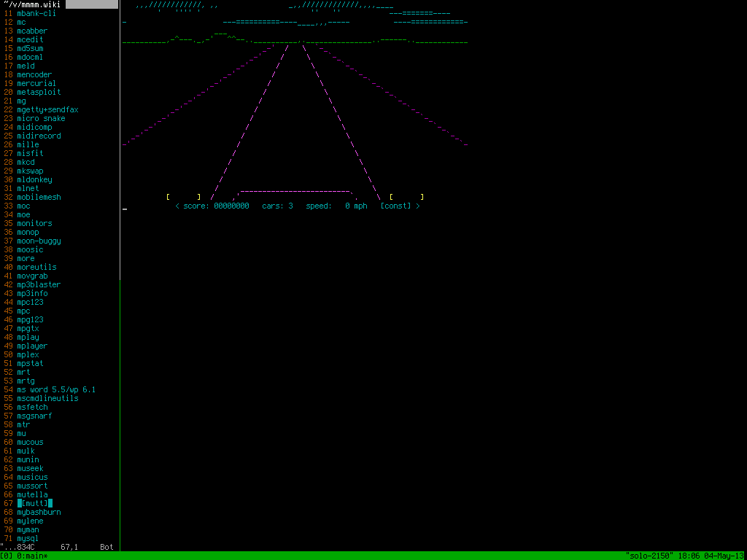Select the 'meld' line
The height and width of the screenshot is (560, 747).
[x=26, y=66]
